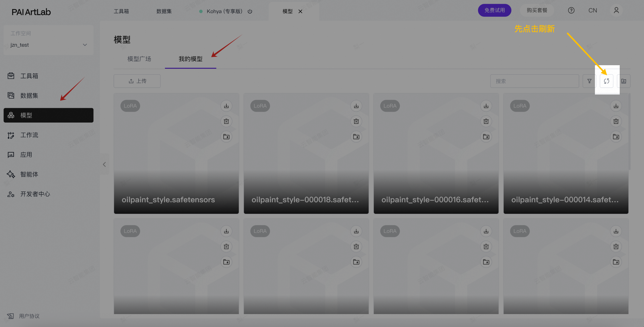Click into the 搜索 search field
This screenshot has height=327, width=644.
[x=534, y=81]
